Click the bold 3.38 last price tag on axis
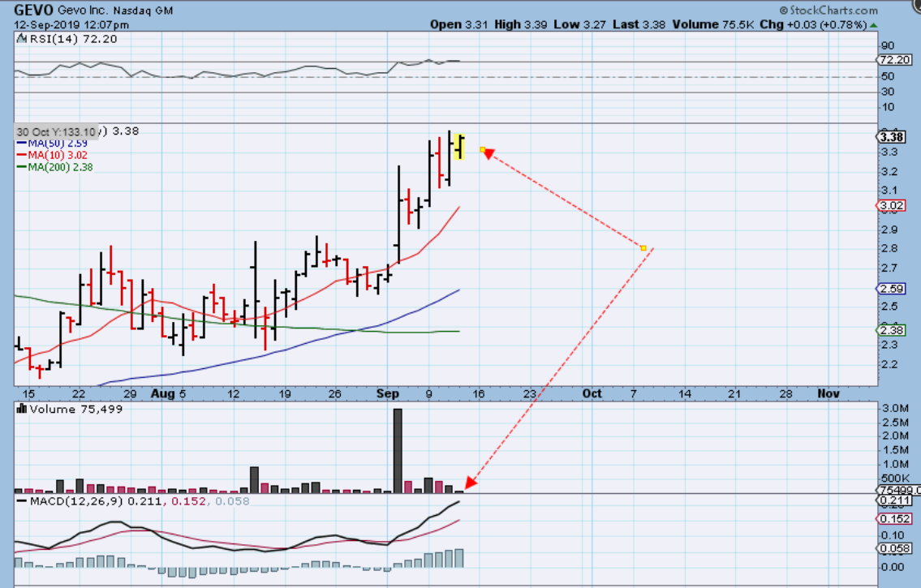921x588 pixels. tap(892, 137)
